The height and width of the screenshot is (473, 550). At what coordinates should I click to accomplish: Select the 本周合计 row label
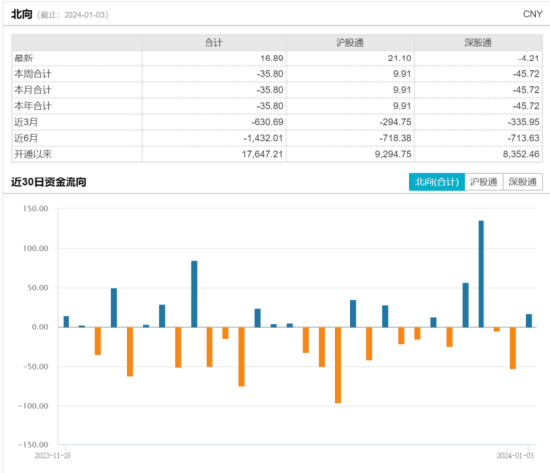pyautogui.click(x=33, y=74)
